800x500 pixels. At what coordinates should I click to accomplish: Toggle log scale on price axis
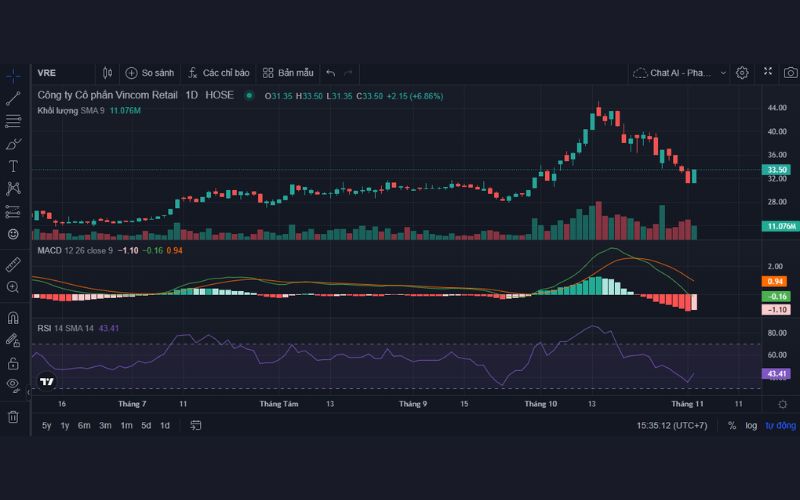(751, 425)
